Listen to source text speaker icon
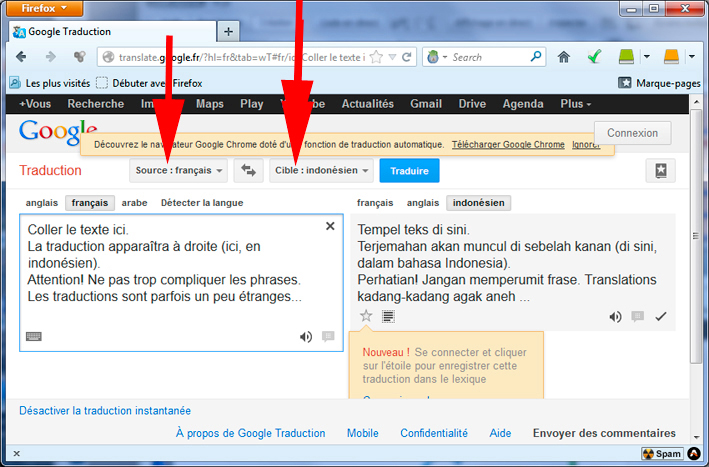Image resolution: width=709 pixels, height=467 pixels. 306,337
